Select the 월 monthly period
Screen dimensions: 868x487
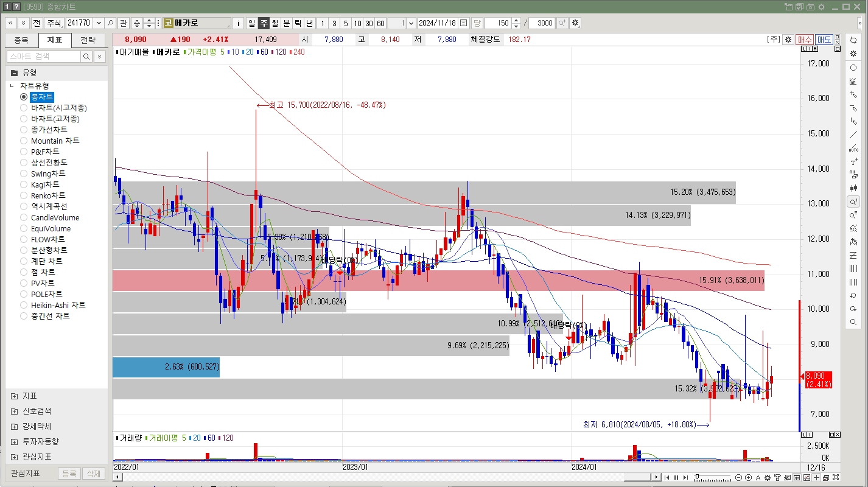point(275,23)
